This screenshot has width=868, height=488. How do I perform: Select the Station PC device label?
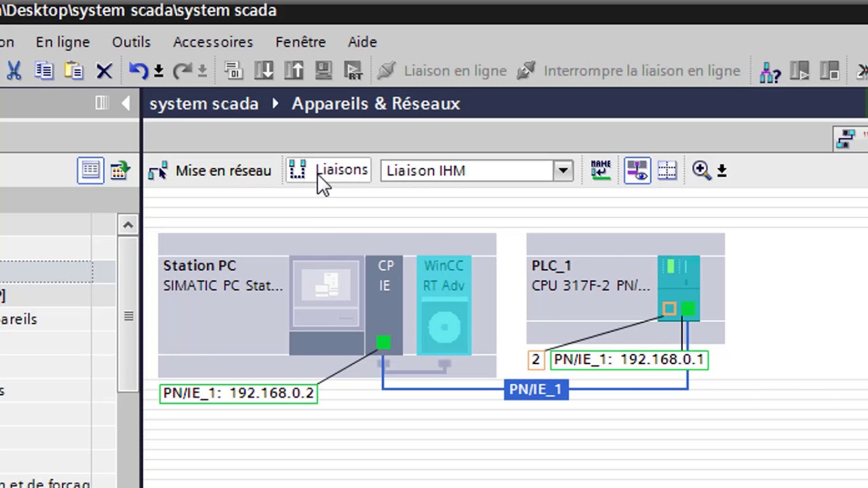199,266
